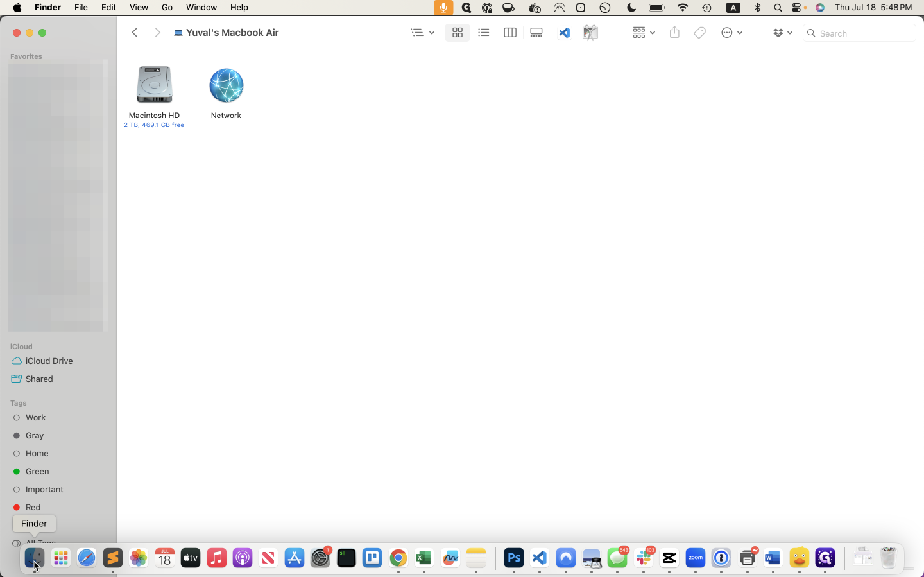The width and height of the screenshot is (924, 577).
Task: Open Photoshop from the Dock
Action: tap(514, 558)
